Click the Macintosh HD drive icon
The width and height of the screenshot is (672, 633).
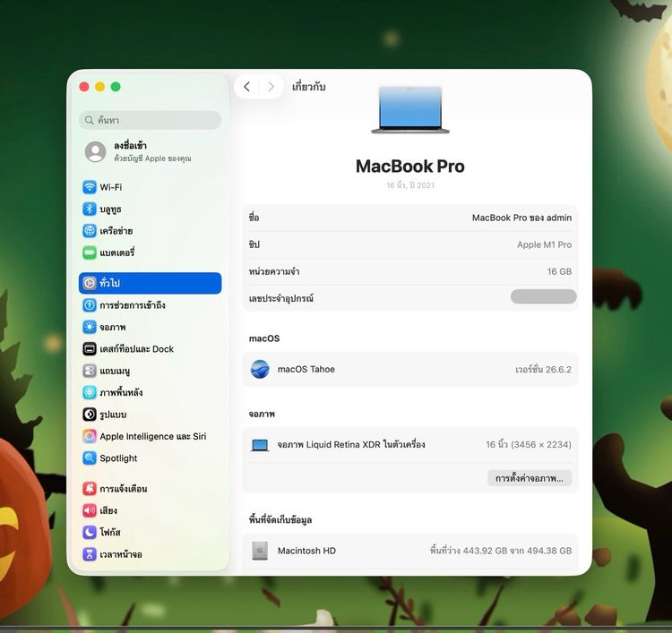pos(260,551)
